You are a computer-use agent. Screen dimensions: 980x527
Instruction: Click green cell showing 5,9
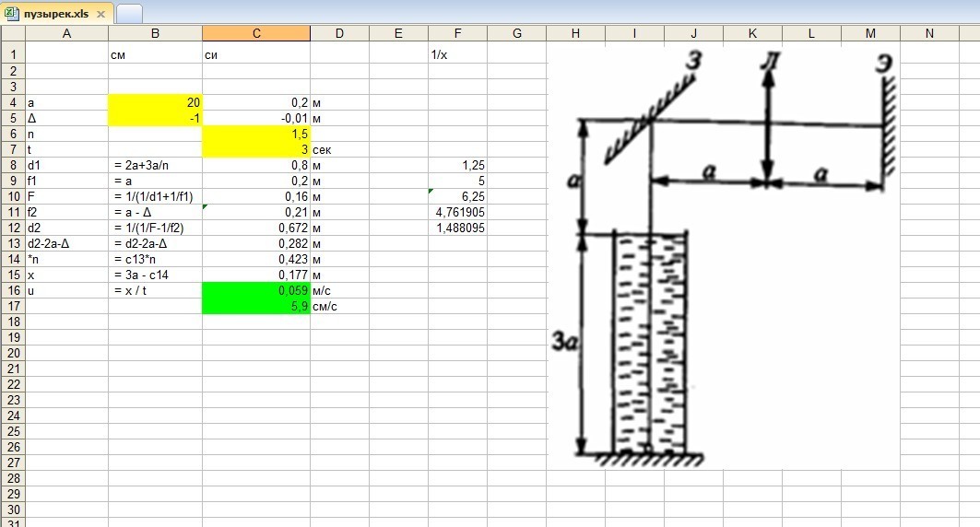[256, 306]
